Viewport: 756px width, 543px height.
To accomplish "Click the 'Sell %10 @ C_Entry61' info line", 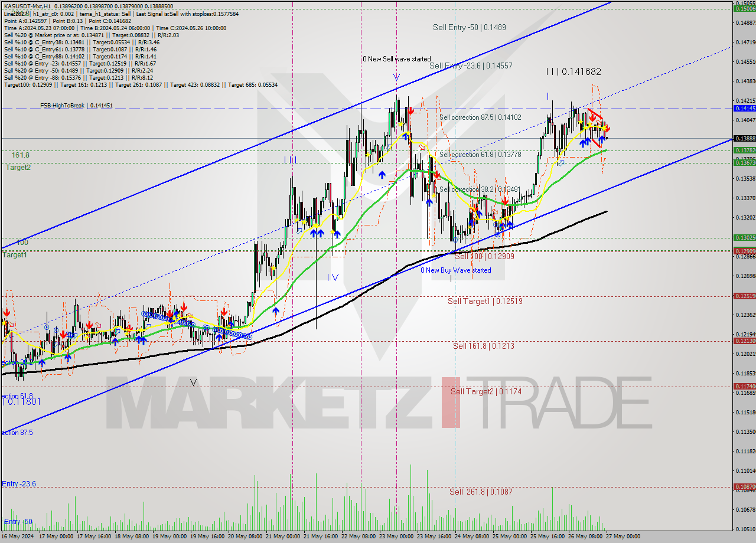I will pos(80,49).
